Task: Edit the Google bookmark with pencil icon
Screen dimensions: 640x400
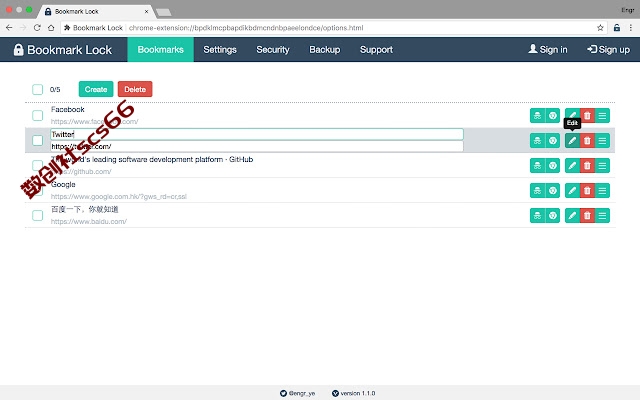Action: tap(572, 191)
